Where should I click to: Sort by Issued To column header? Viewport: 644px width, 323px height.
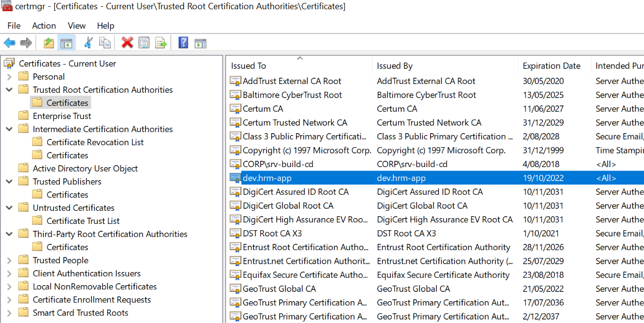coord(299,66)
